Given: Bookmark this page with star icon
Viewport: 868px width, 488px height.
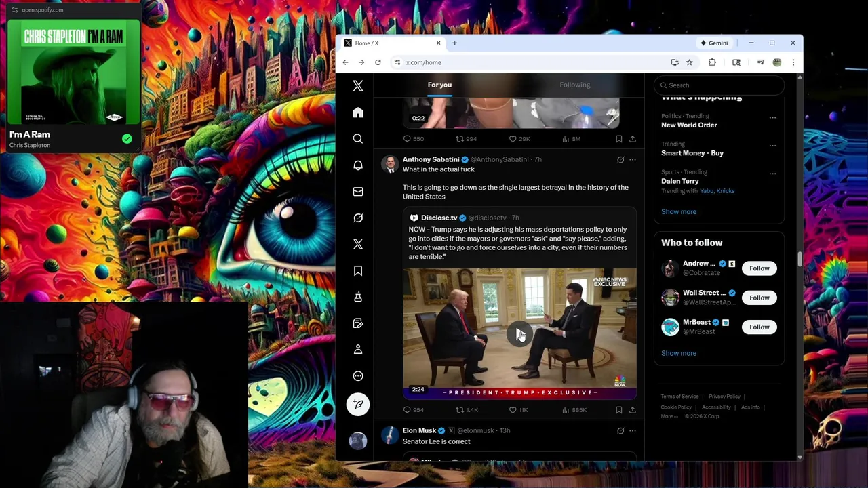Looking at the screenshot, I should click(689, 62).
